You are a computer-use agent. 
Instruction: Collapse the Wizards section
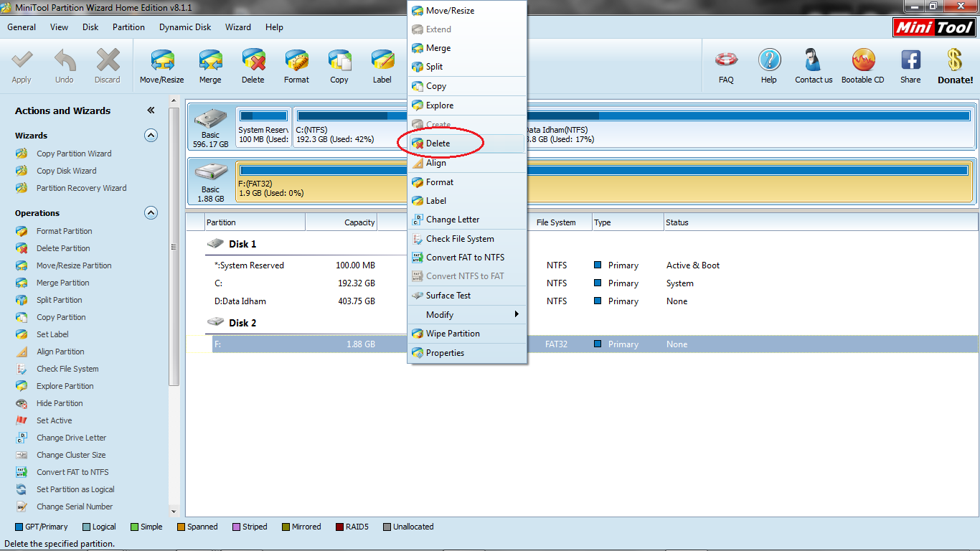(151, 135)
